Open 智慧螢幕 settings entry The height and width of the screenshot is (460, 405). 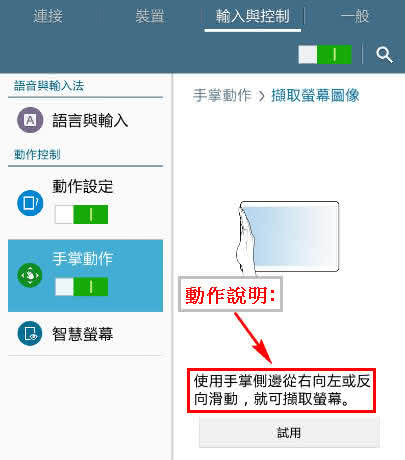(x=86, y=334)
